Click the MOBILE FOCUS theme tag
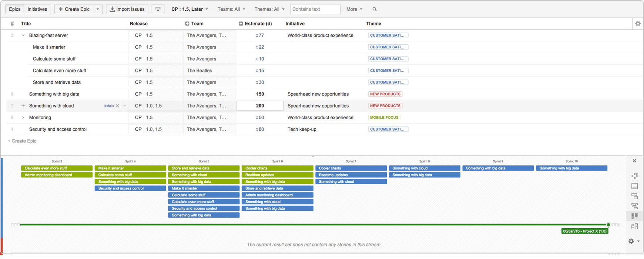 tap(384, 118)
